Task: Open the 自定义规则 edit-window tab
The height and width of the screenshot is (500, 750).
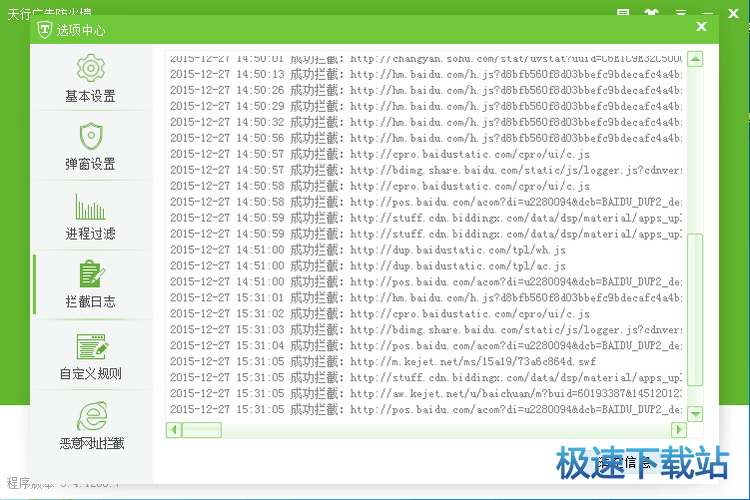Action: [91, 356]
